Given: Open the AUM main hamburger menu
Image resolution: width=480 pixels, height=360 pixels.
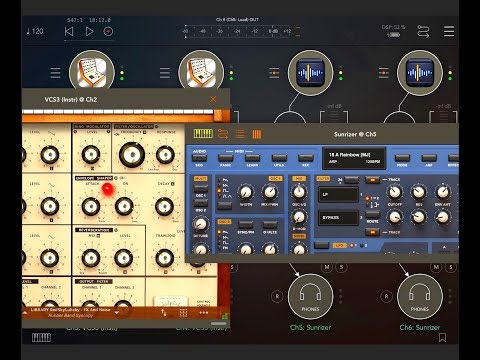Looking at the screenshot, I should tap(449, 31).
